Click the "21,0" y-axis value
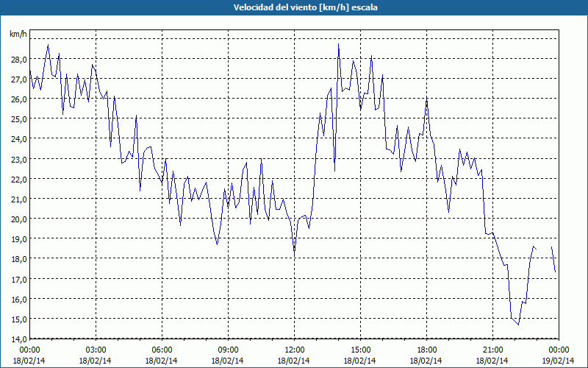The image size is (588, 368). 20,199
